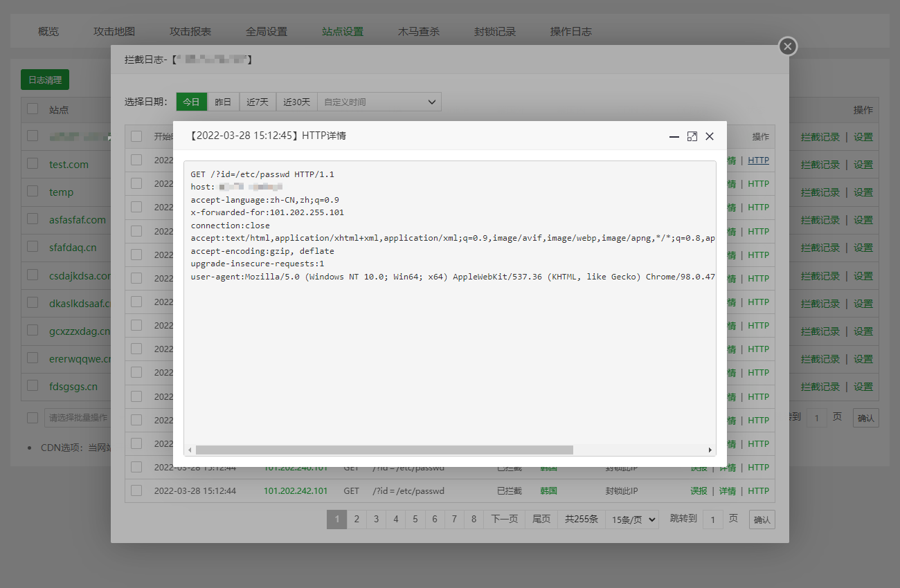900x588 pixels.
Task: Close the 拦截日志 modal with round X
Action: click(x=787, y=46)
